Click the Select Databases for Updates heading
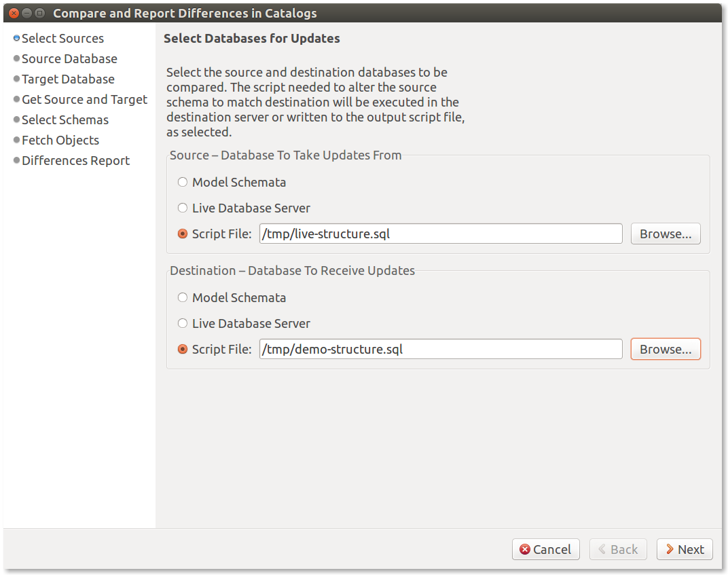 click(x=252, y=39)
